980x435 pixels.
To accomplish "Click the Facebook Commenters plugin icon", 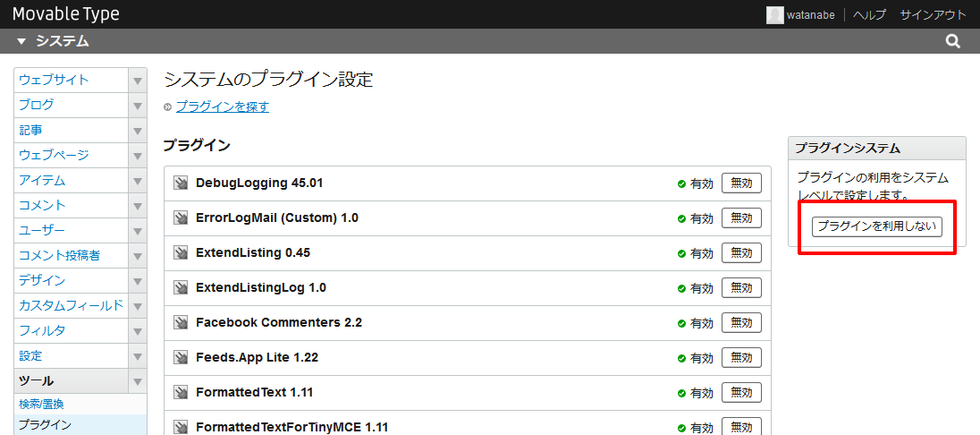I will coord(181,323).
